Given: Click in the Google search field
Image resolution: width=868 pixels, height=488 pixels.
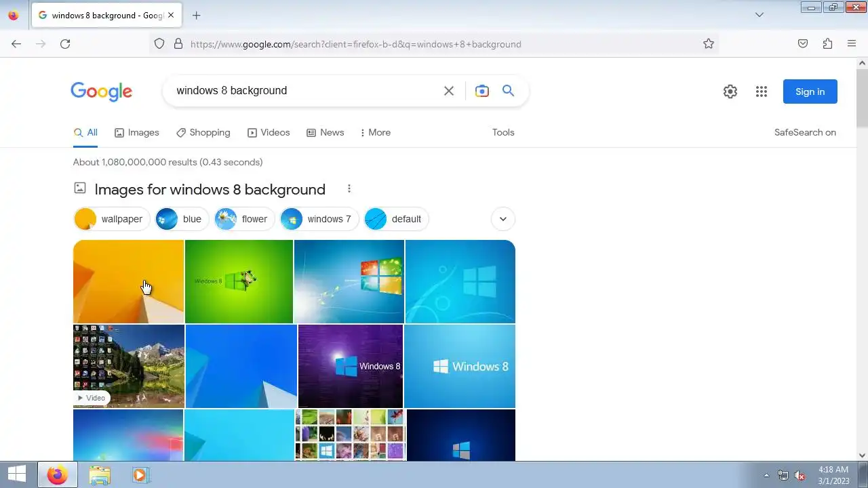Looking at the screenshot, I should tap(305, 91).
